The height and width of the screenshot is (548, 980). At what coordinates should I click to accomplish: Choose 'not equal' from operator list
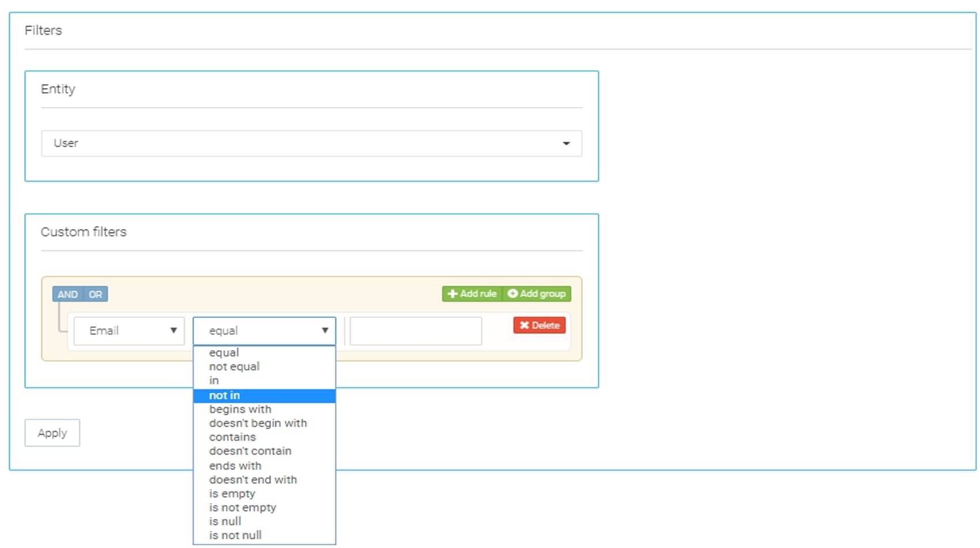234,366
